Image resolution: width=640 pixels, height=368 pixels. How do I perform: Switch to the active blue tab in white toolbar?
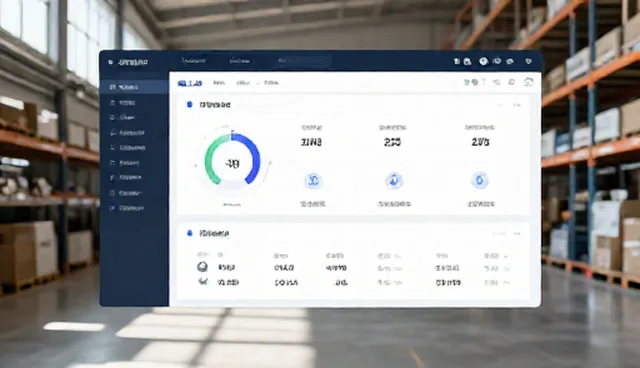coord(190,83)
